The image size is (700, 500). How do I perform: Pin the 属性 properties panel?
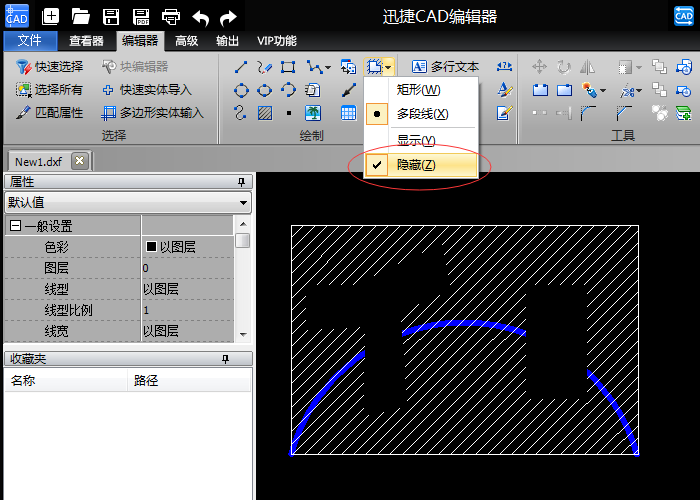tap(241, 182)
